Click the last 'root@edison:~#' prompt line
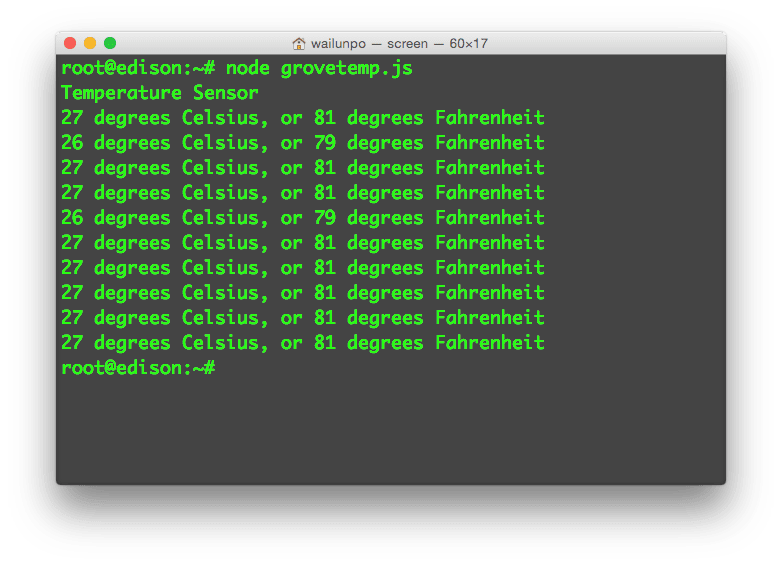This screenshot has width=782, height=565. [x=138, y=368]
